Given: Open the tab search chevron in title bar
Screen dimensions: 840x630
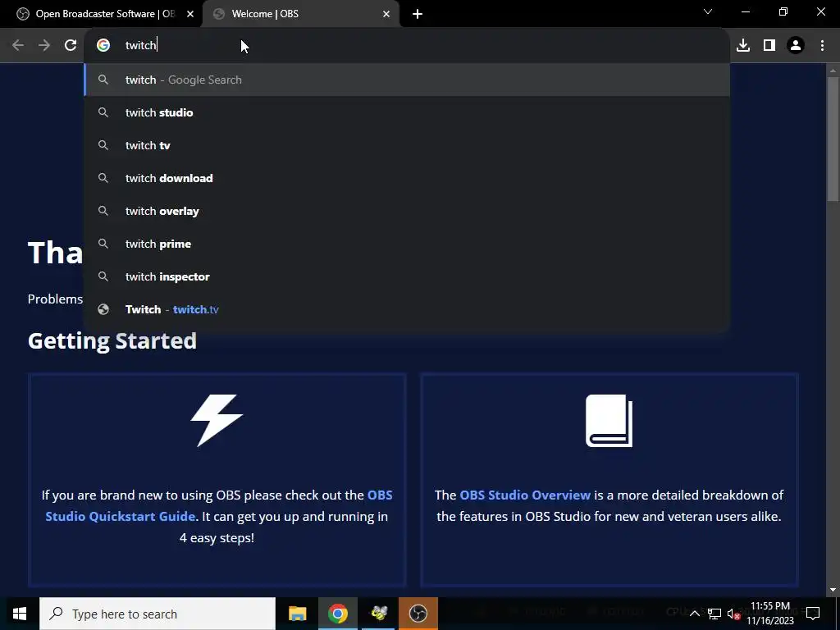Looking at the screenshot, I should tap(708, 11).
